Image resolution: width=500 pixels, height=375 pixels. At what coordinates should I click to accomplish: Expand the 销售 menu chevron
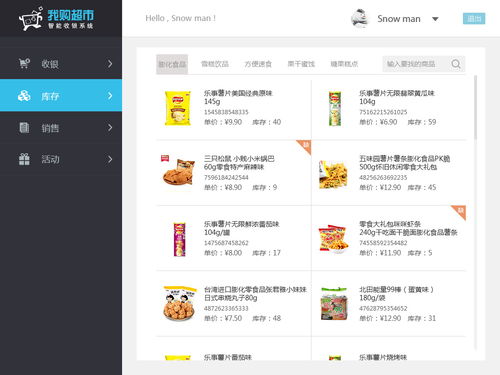coord(110,128)
